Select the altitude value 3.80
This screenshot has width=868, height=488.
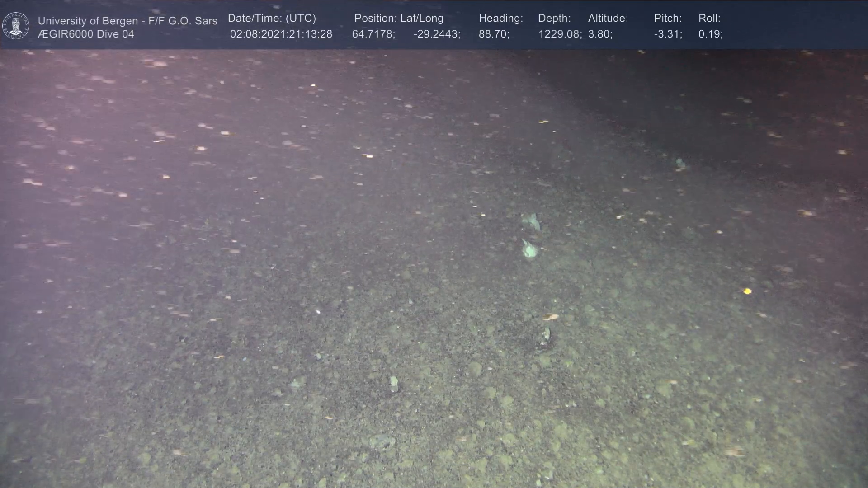click(x=600, y=34)
